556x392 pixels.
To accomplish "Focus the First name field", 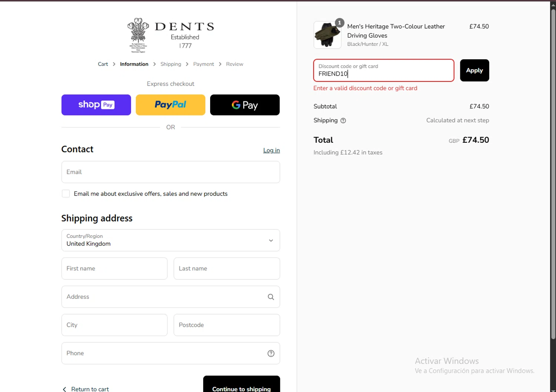I will pos(115,269).
